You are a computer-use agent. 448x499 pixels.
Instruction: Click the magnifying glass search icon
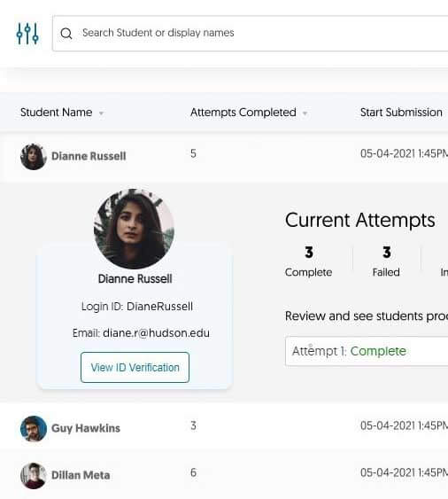pos(66,33)
